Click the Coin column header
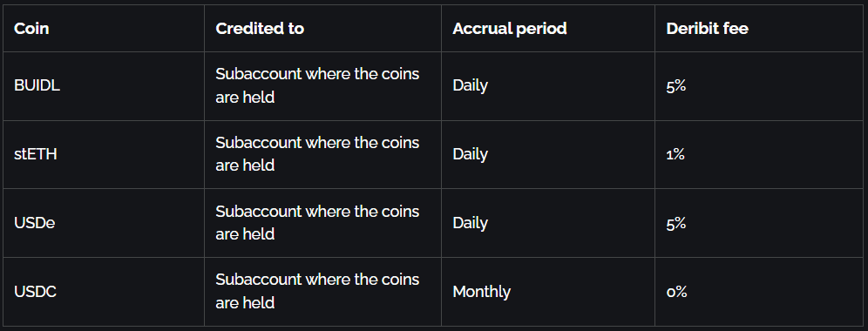The width and height of the screenshot is (868, 331). (31, 28)
